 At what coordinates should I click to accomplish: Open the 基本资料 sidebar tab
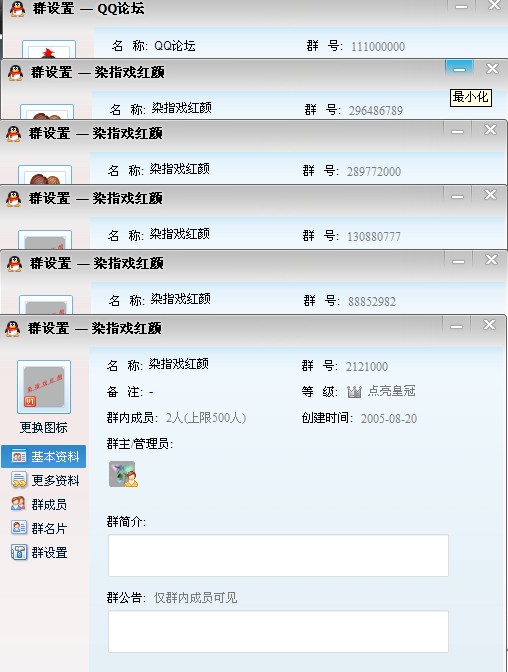(x=44, y=456)
